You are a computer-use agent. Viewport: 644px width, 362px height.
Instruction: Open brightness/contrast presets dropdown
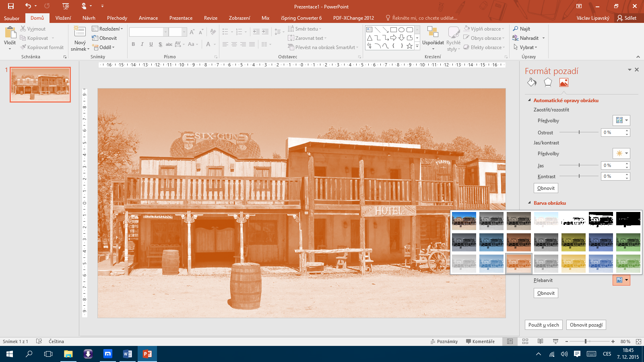621,153
